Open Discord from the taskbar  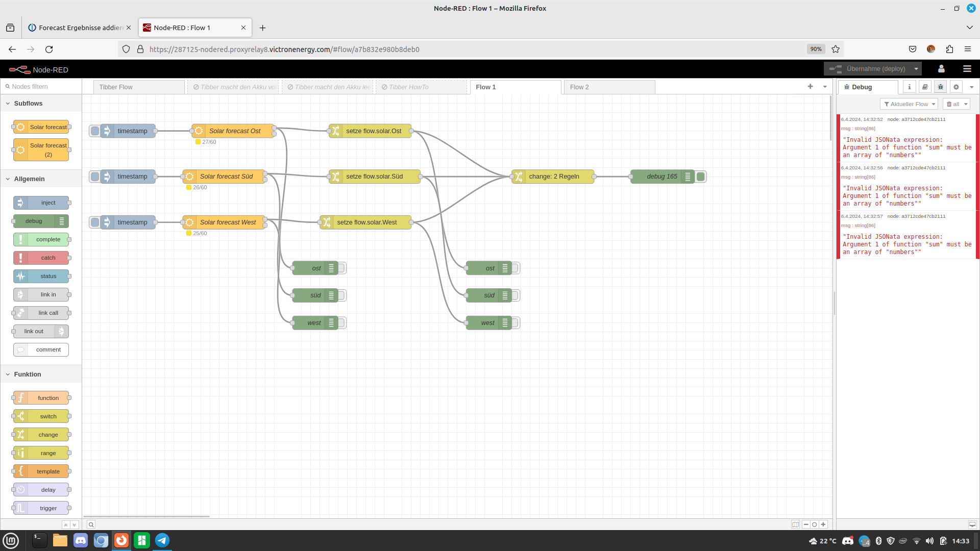pos(81,540)
